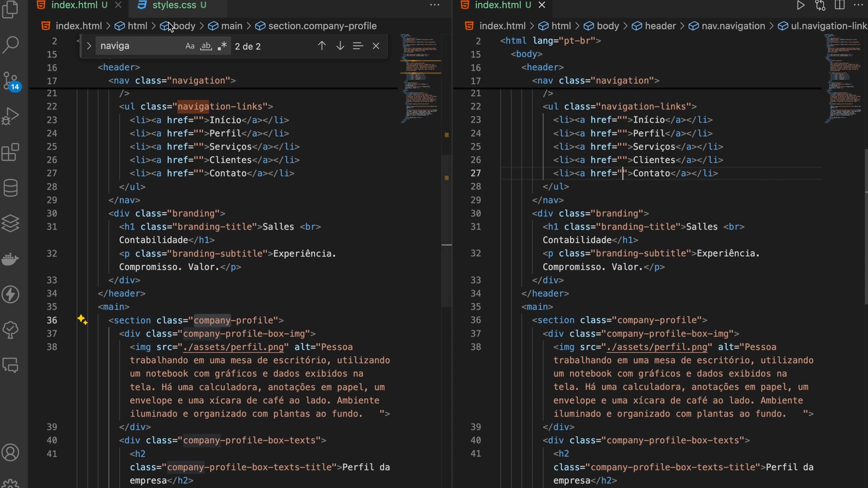Toggle Use Regular Expression in find widget
The height and width of the screenshot is (488, 868).
pos(222,46)
